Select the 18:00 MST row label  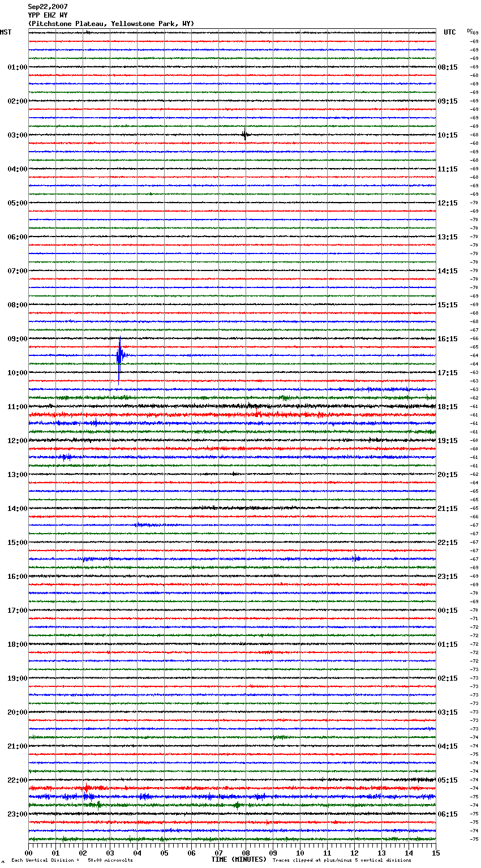pos(18,644)
